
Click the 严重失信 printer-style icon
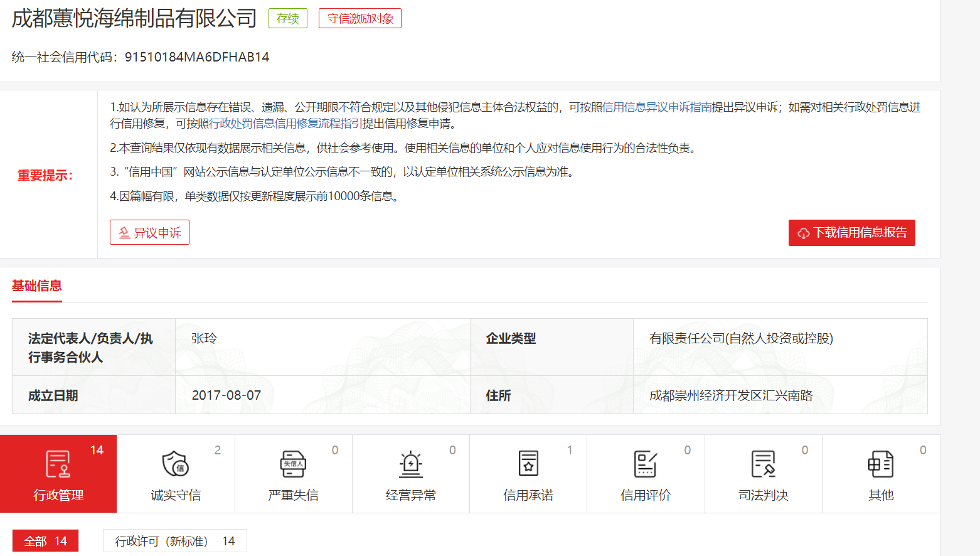[293, 464]
